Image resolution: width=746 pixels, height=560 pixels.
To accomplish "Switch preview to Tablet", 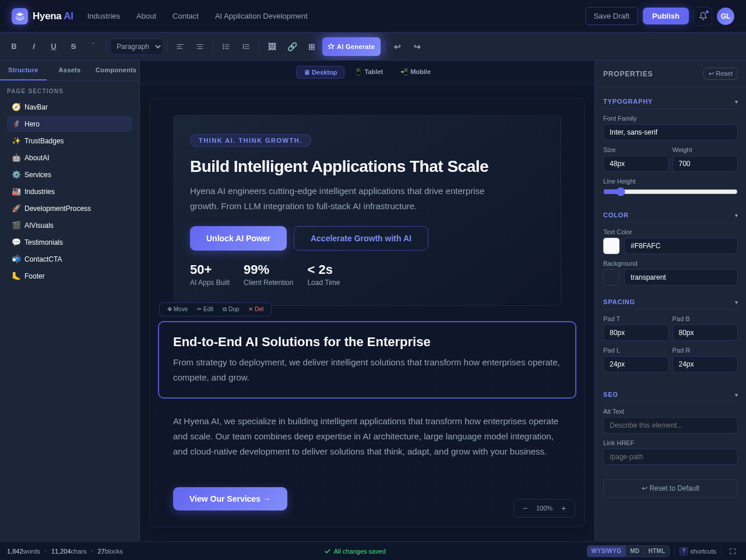I will click(x=369, y=72).
